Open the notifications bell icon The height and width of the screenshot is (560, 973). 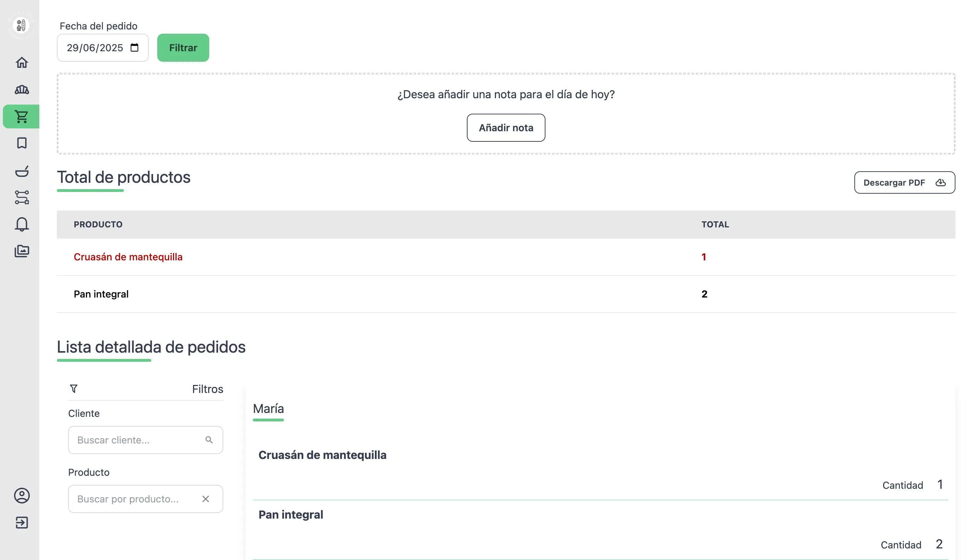coord(21,224)
